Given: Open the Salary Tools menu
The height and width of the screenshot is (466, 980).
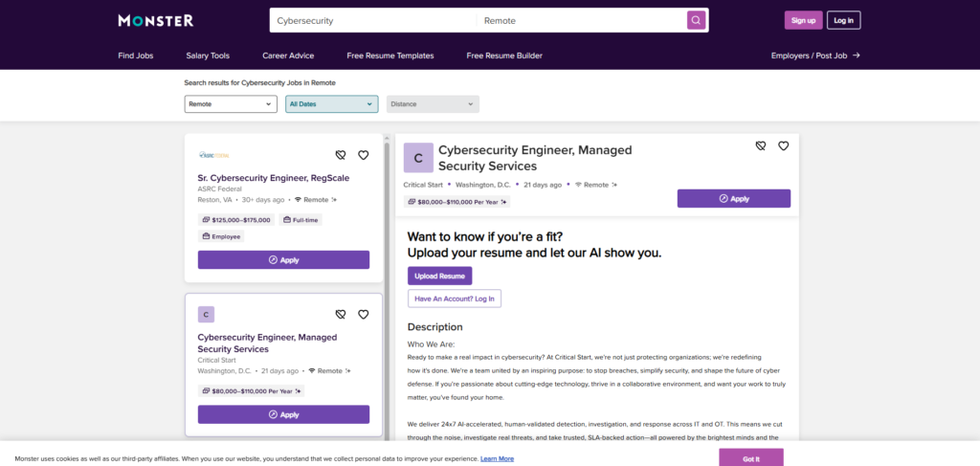Looking at the screenshot, I should point(208,55).
